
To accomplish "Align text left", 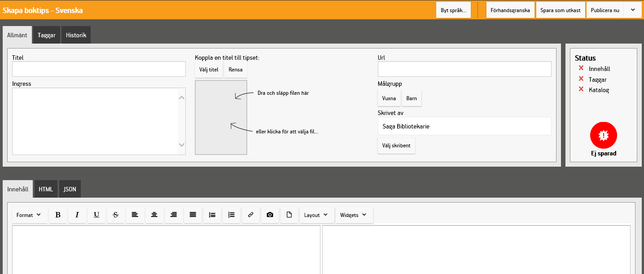I will pyautogui.click(x=135, y=215).
